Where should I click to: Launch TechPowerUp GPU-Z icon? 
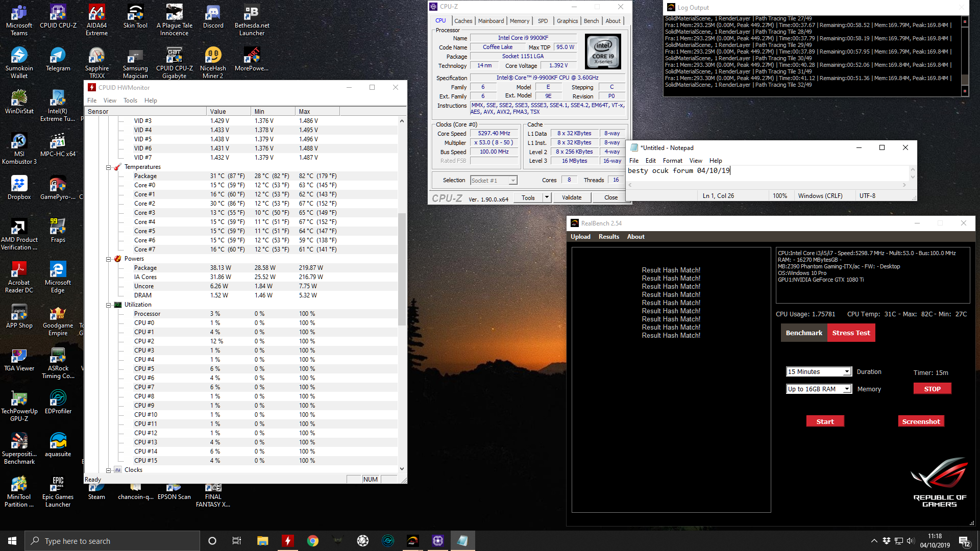pos(19,406)
